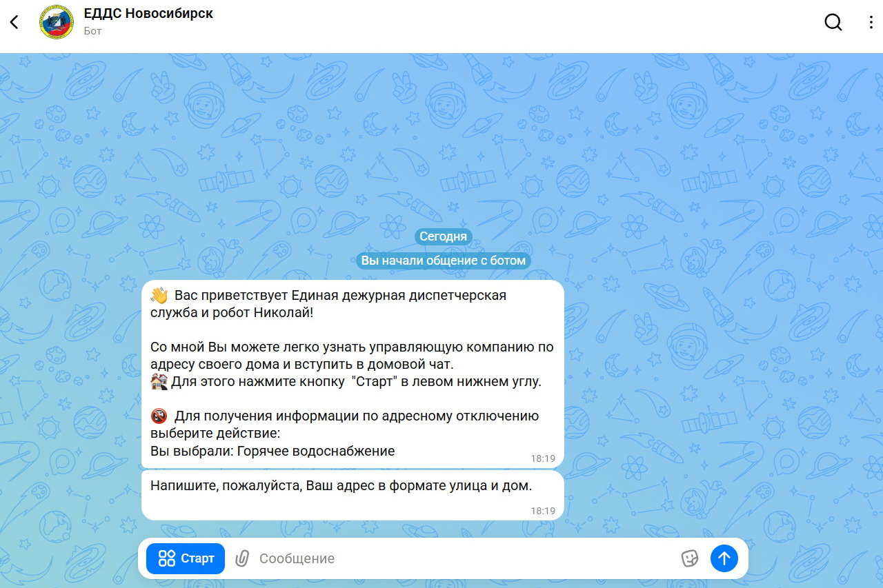
Task: Go back using the header arrow
Action: (14, 22)
